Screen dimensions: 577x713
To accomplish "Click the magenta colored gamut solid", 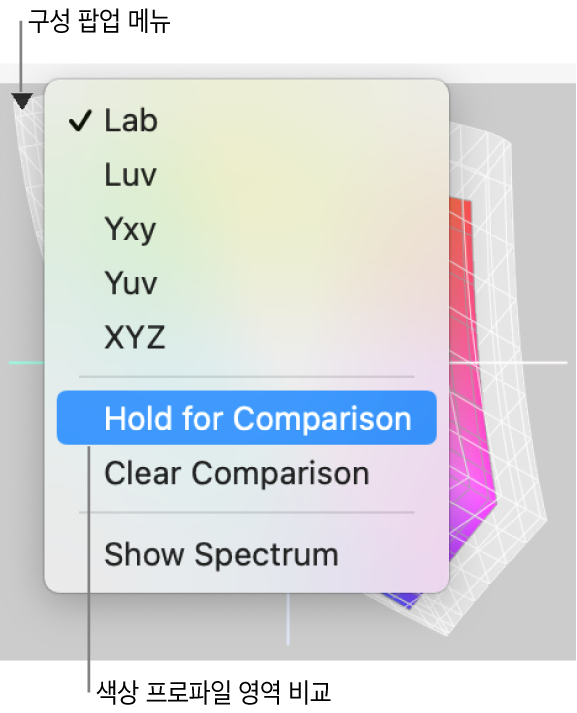I will pyautogui.click(x=471, y=409).
